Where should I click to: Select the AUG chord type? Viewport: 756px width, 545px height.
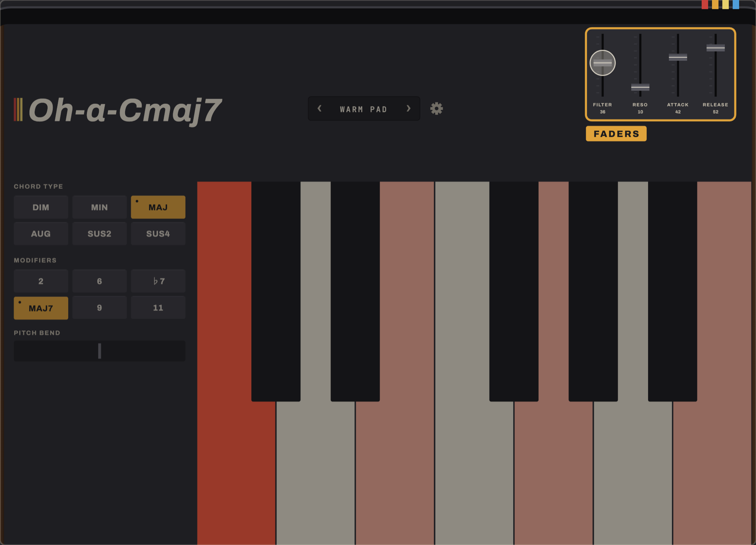[x=41, y=234]
